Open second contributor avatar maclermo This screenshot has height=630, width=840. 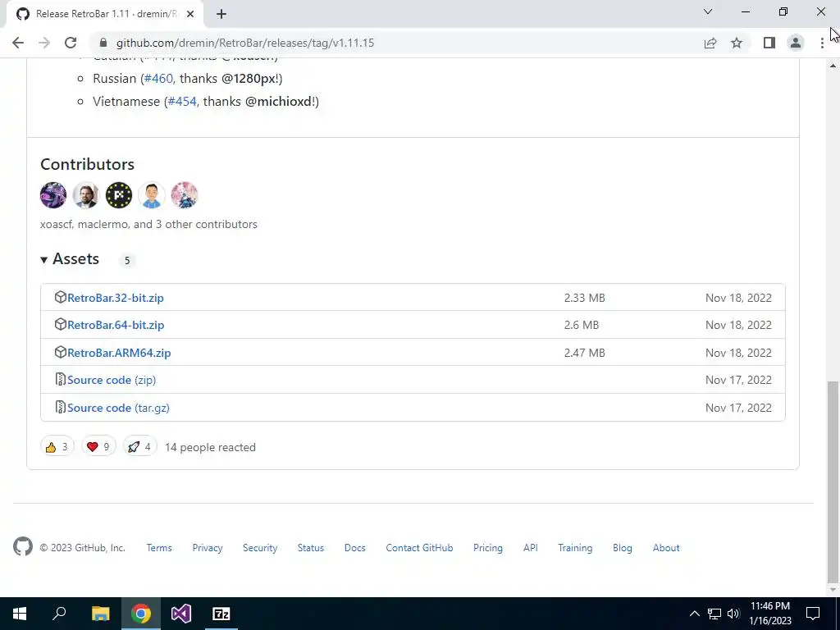[x=85, y=195]
